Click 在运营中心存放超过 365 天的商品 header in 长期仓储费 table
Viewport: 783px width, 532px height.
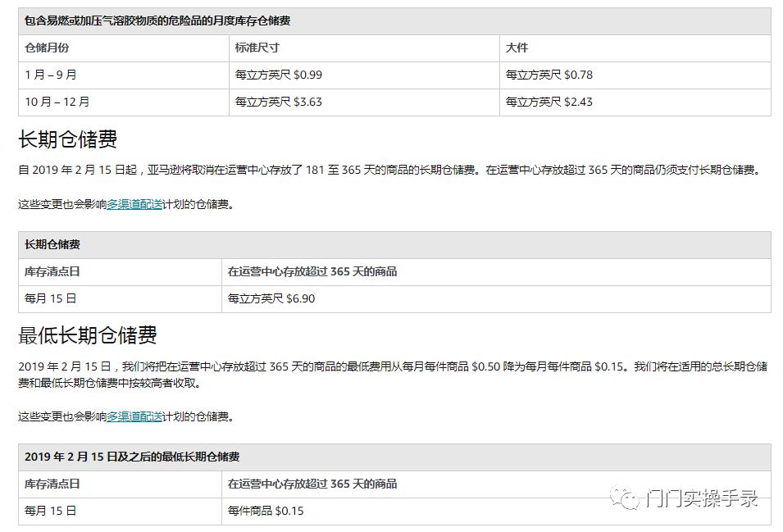coord(312,271)
